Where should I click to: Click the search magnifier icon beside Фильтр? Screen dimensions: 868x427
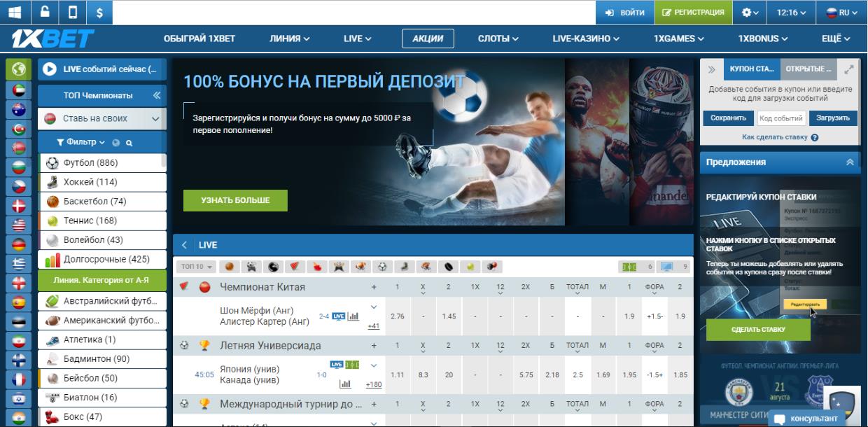click(129, 143)
